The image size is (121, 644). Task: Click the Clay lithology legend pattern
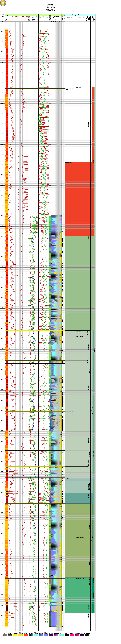click(x=5, y=635)
